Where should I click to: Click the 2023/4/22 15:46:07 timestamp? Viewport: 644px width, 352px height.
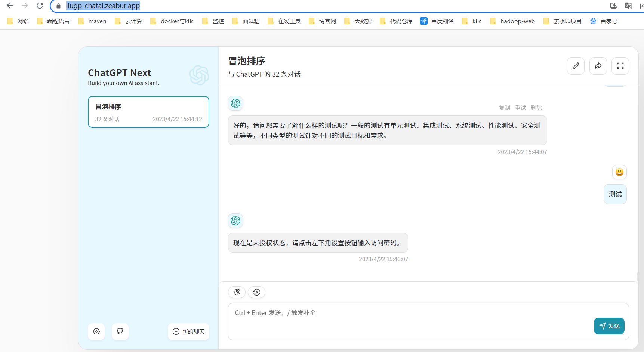383,259
